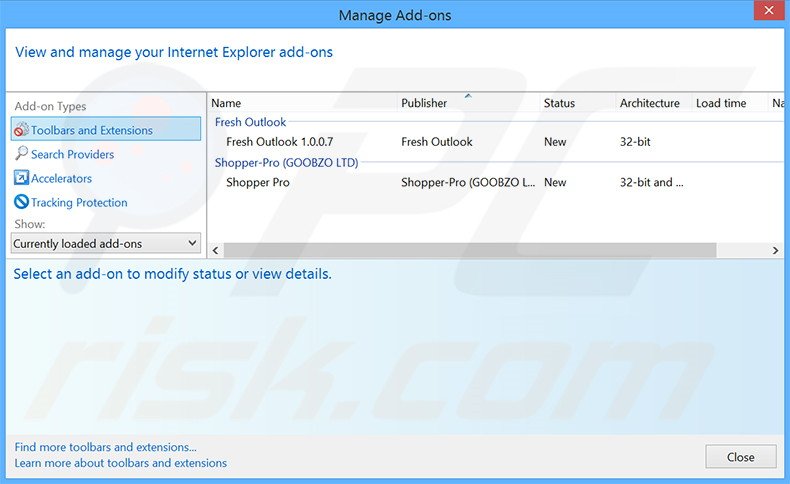790x484 pixels.
Task: Click the Close button
Action: 740,457
